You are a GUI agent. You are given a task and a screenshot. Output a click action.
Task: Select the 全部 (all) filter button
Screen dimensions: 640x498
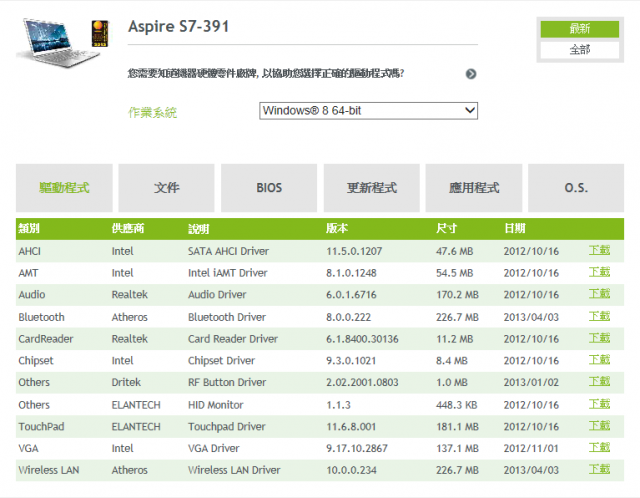pos(580,50)
